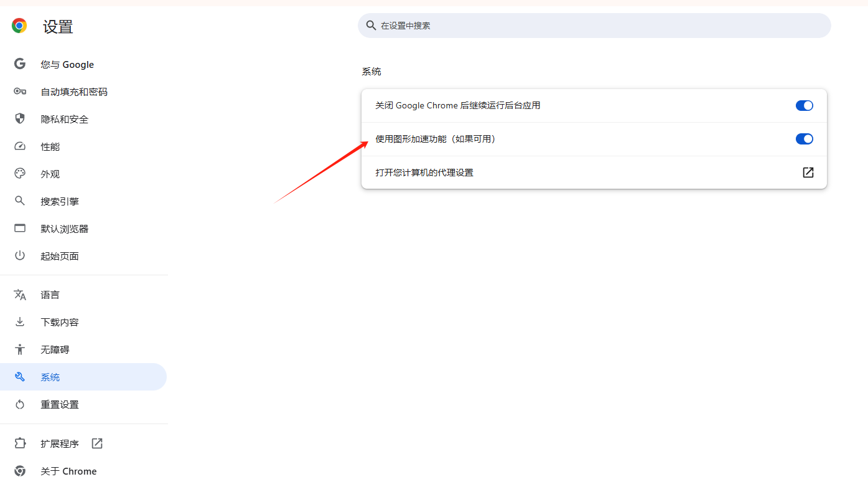Click the accessibility figure icon for 无障碍
868x502 pixels.
20,349
